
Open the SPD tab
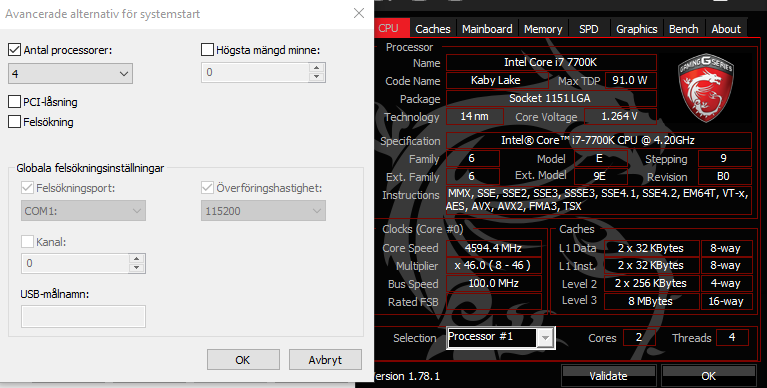click(x=588, y=29)
